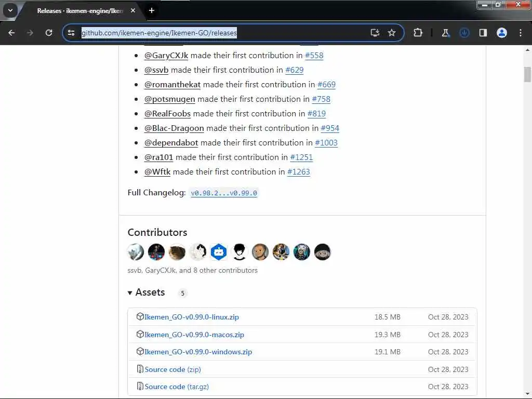Viewport: 532px width, 399px height.
Task: Click install app icon in address bar
Action: (375, 33)
